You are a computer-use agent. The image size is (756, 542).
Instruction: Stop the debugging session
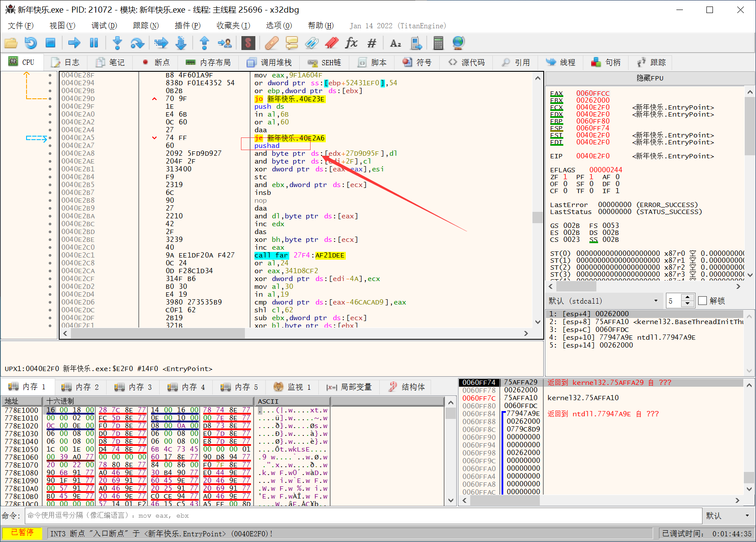50,43
